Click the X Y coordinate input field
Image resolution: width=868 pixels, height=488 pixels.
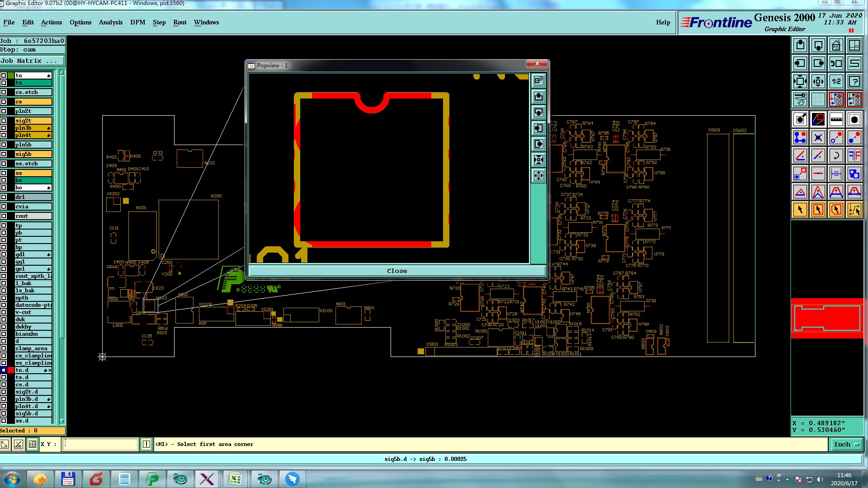coord(100,444)
